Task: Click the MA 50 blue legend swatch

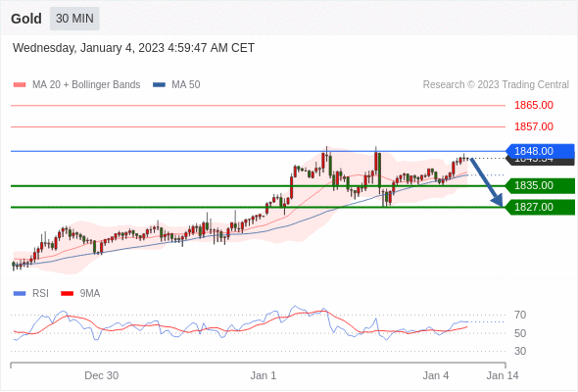Action: point(159,85)
